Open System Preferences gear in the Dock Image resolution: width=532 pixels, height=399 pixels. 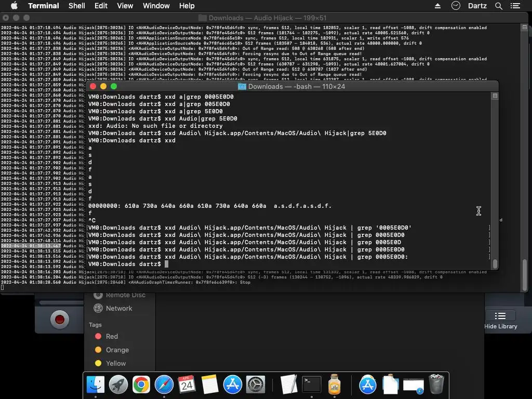click(255, 384)
